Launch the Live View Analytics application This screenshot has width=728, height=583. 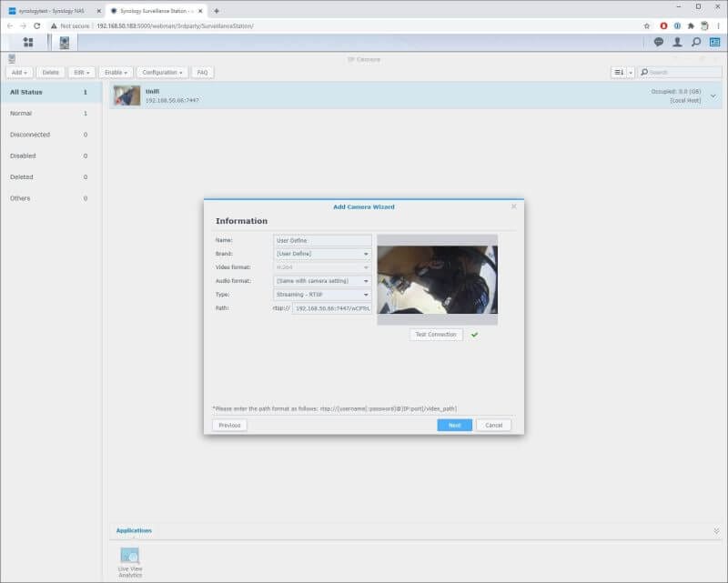pyautogui.click(x=128, y=557)
